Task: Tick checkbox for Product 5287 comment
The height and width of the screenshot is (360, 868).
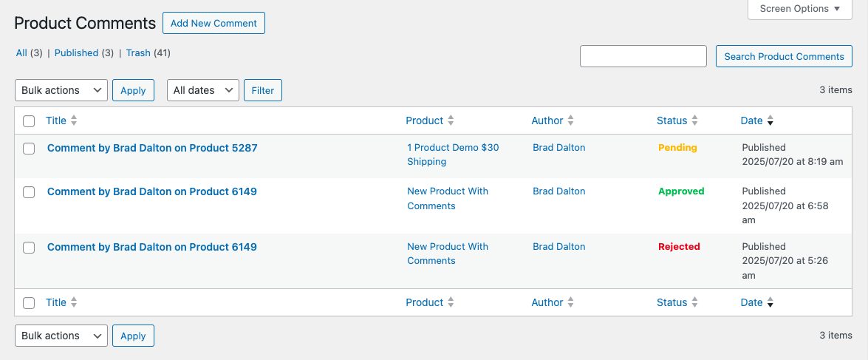Action: [29, 149]
